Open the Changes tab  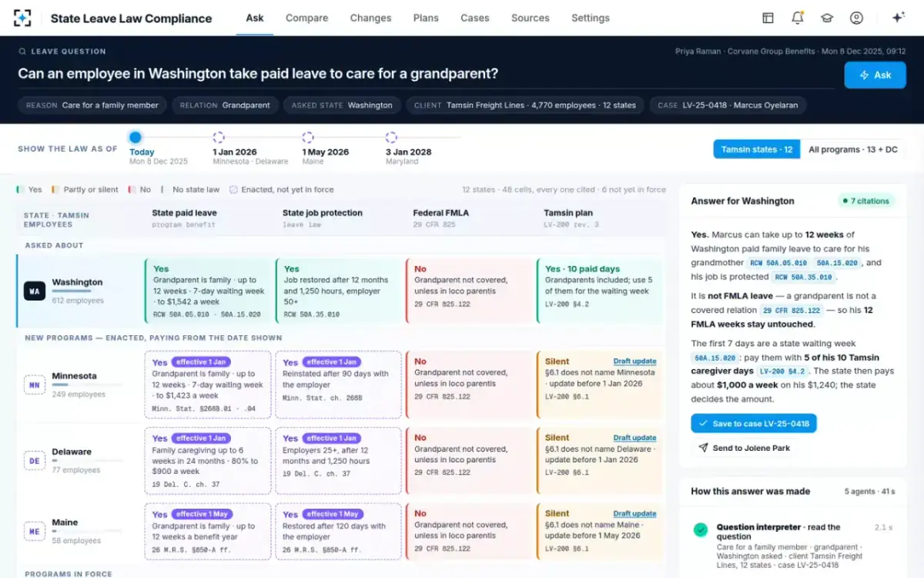370,18
